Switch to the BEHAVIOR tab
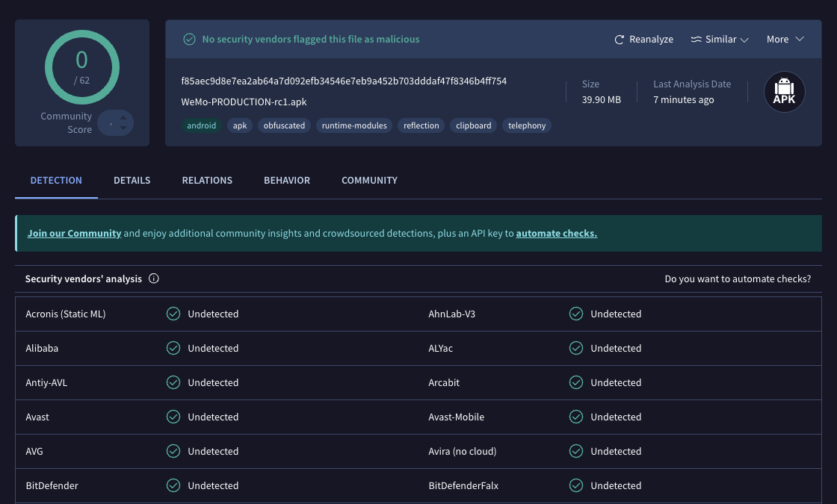 287,180
